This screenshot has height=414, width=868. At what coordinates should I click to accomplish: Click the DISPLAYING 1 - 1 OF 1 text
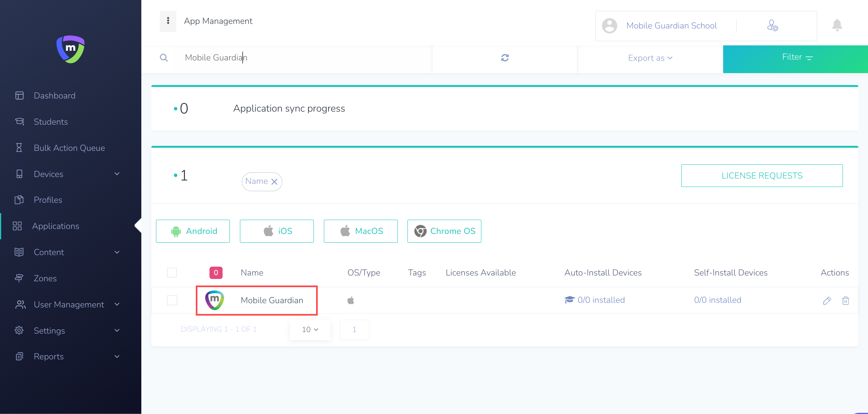(219, 329)
